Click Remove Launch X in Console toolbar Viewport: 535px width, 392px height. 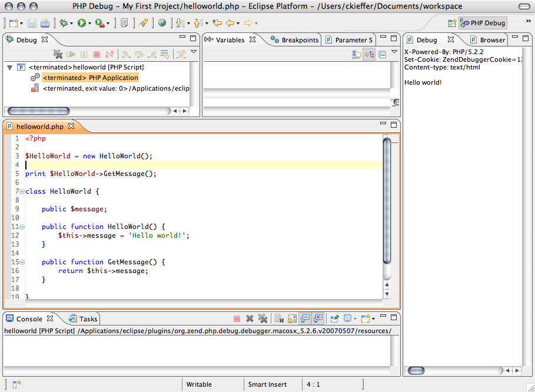pyautogui.click(x=250, y=318)
